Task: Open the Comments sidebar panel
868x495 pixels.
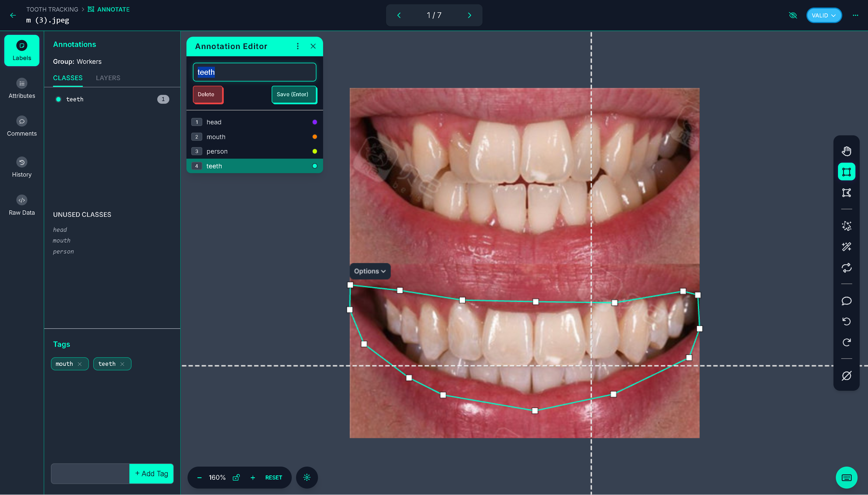Action: click(x=22, y=126)
